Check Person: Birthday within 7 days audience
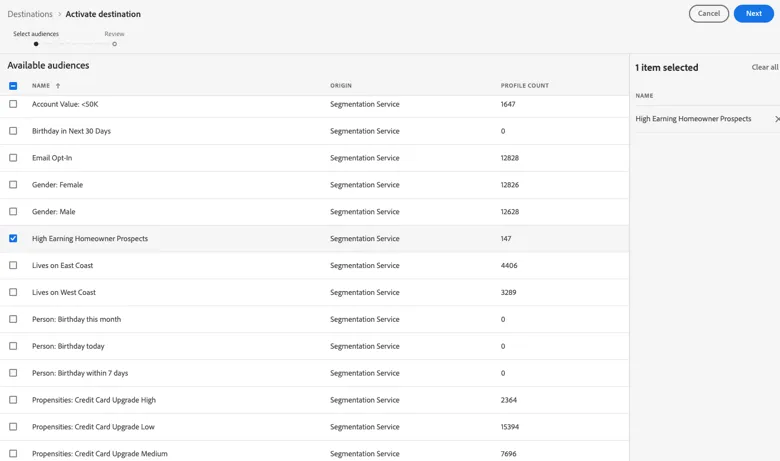This screenshot has width=780, height=461. 13,372
